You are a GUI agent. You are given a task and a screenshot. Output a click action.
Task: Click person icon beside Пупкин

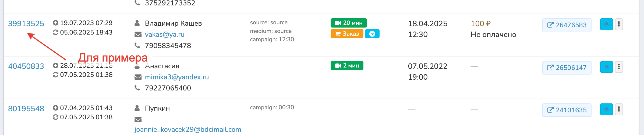[137, 108]
